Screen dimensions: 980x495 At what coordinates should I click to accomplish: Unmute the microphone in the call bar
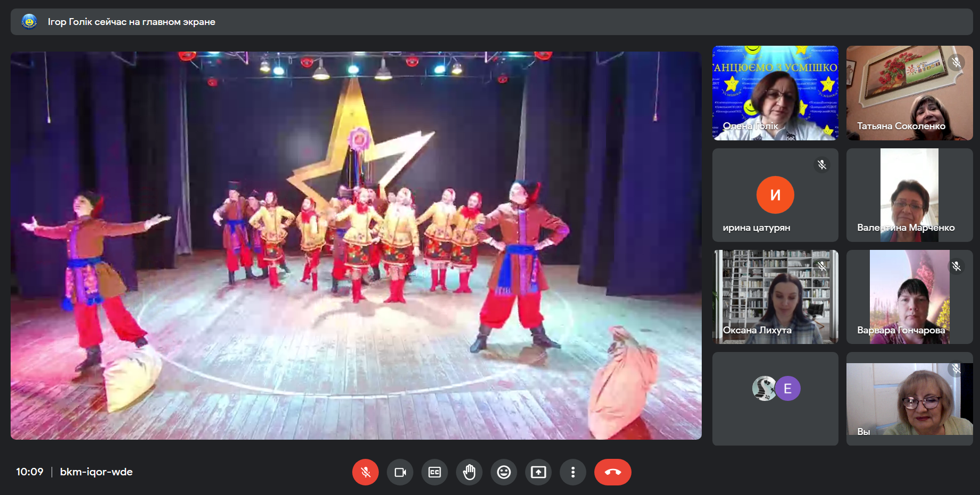click(366, 472)
